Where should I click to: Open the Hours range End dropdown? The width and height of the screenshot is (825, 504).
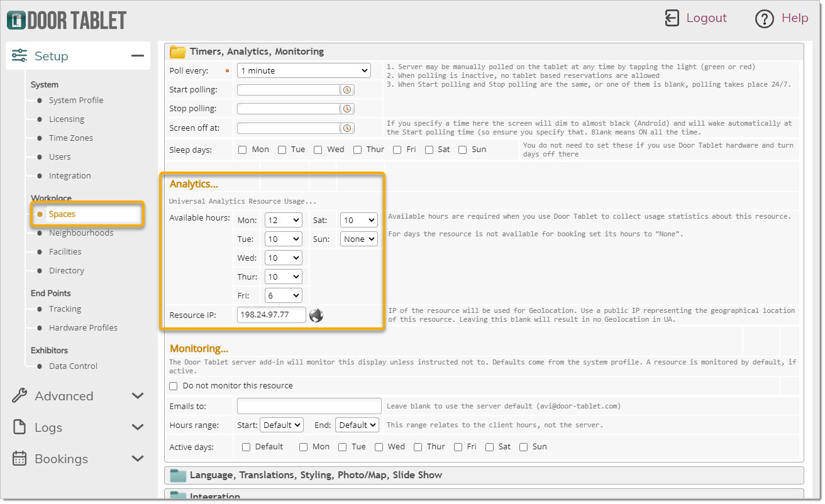tap(357, 425)
